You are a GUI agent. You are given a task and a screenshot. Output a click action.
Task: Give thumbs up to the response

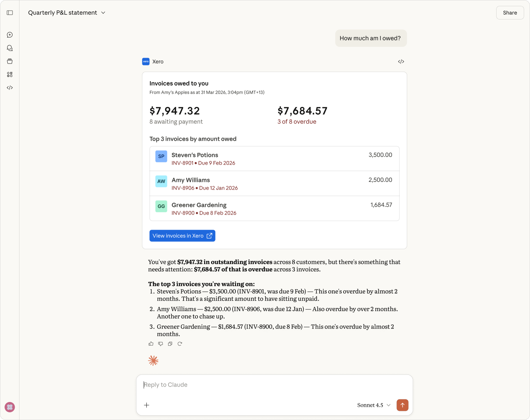coord(151,344)
